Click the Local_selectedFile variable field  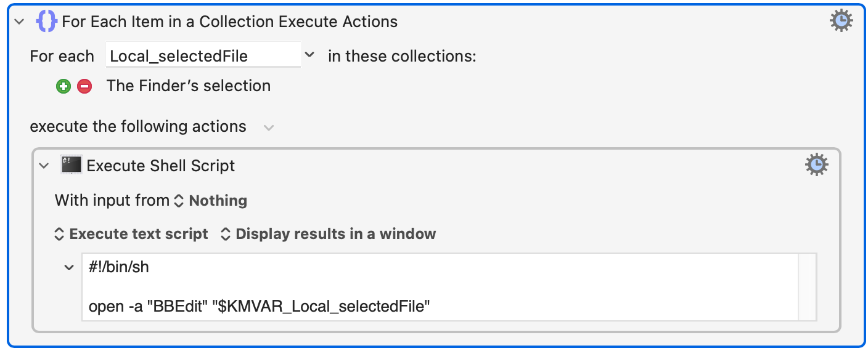coord(203,56)
